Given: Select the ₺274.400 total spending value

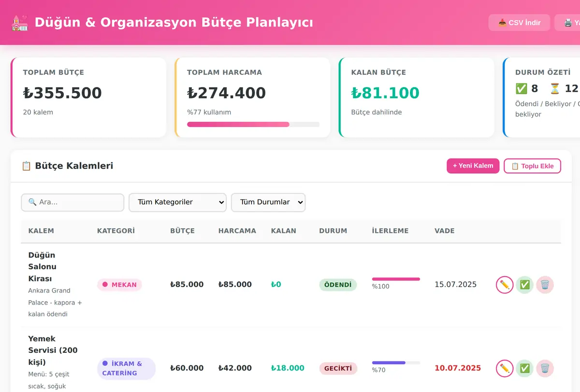Looking at the screenshot, I should (227, 93).
